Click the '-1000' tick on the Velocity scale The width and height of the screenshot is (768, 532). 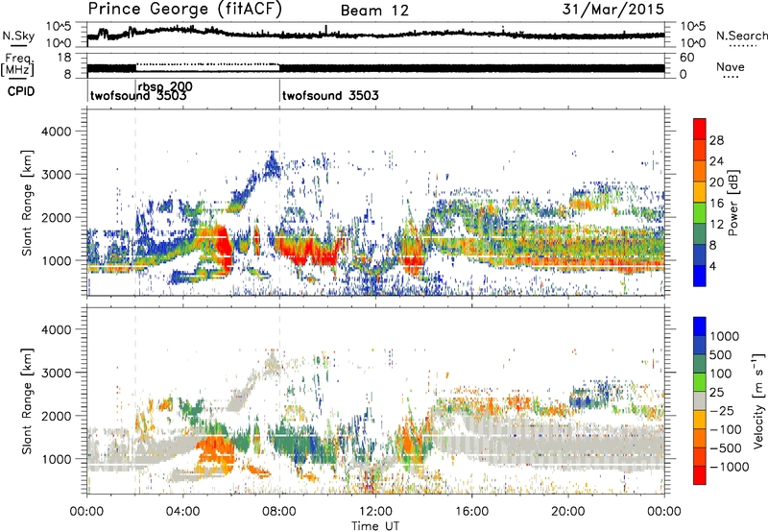click(729, 467)
